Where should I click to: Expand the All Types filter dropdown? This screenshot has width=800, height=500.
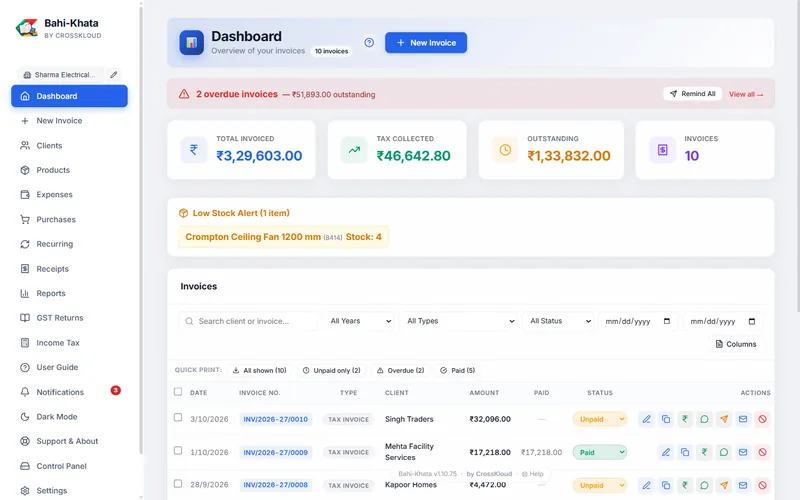pos(460,321)
